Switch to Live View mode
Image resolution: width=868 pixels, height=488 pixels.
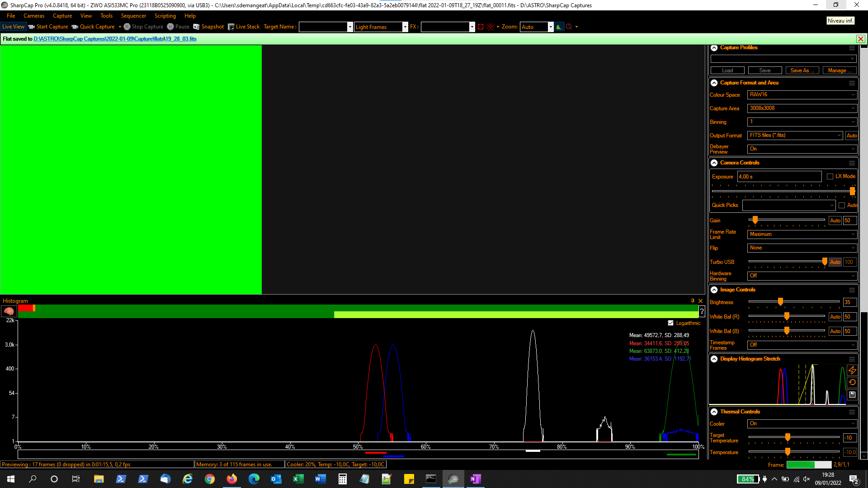tap(14, 27)
